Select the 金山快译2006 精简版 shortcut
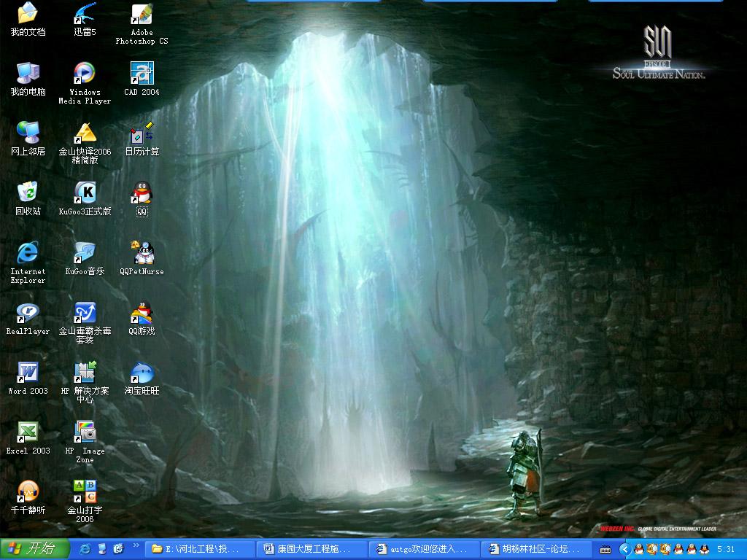 point(85,143)
